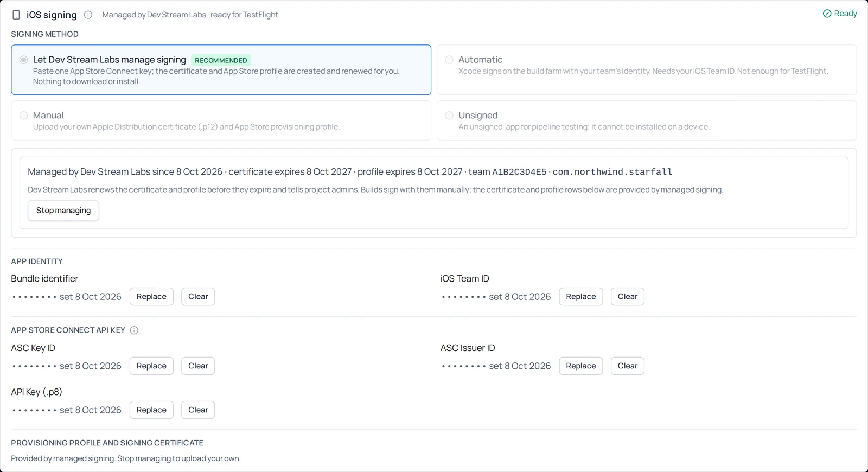Replace the API Key (.p8)
Image resolution: width=868 pixels, height=472 pixels.
pos(151,410)
